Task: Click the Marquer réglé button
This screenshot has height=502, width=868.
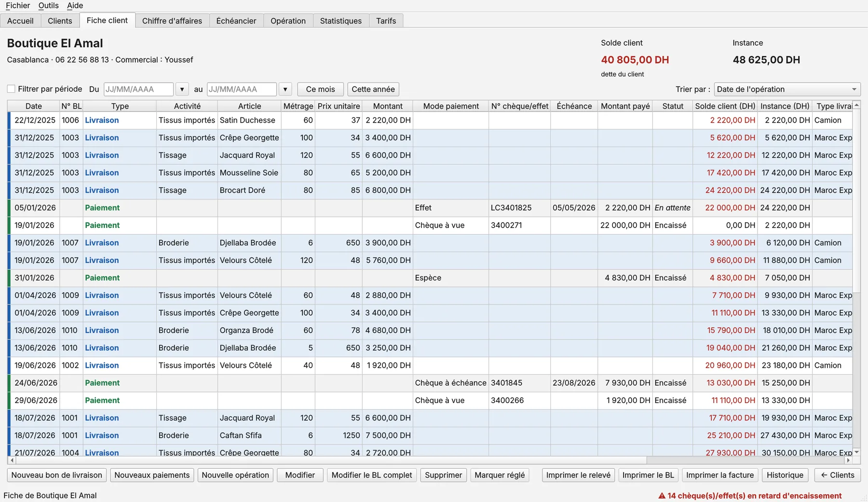Action: point(500,475)
